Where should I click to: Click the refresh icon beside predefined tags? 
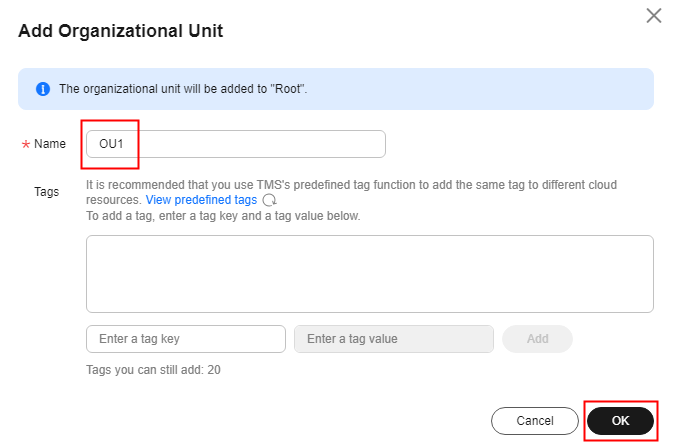click(x=269, y=200)
